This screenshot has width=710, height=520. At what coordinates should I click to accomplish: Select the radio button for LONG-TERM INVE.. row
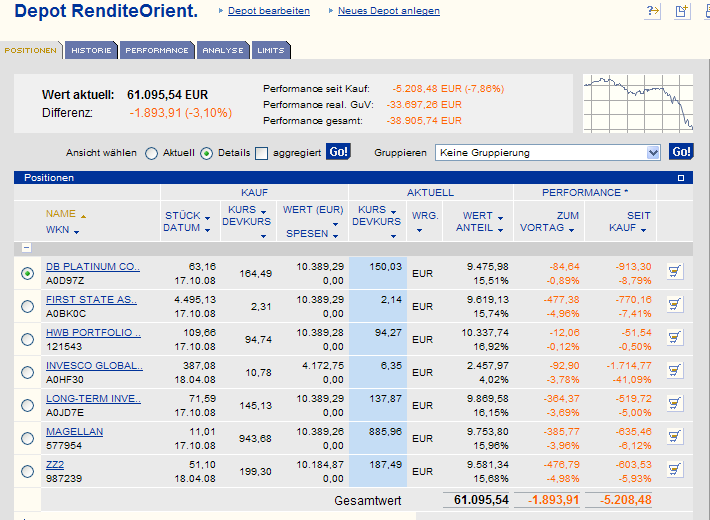pyautogui.click(x=27, y=405)
